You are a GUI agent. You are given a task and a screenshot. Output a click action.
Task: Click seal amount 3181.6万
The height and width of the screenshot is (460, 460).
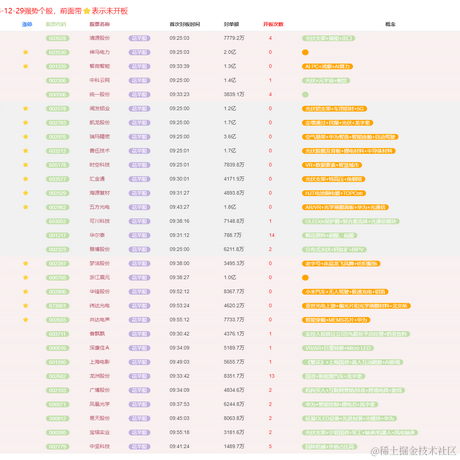(234, 432)
